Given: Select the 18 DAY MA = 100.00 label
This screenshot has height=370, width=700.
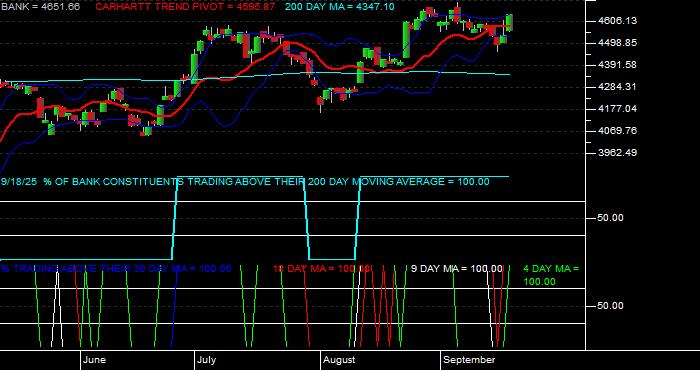Looking at the screenshot, I should (x=322, y=268).
